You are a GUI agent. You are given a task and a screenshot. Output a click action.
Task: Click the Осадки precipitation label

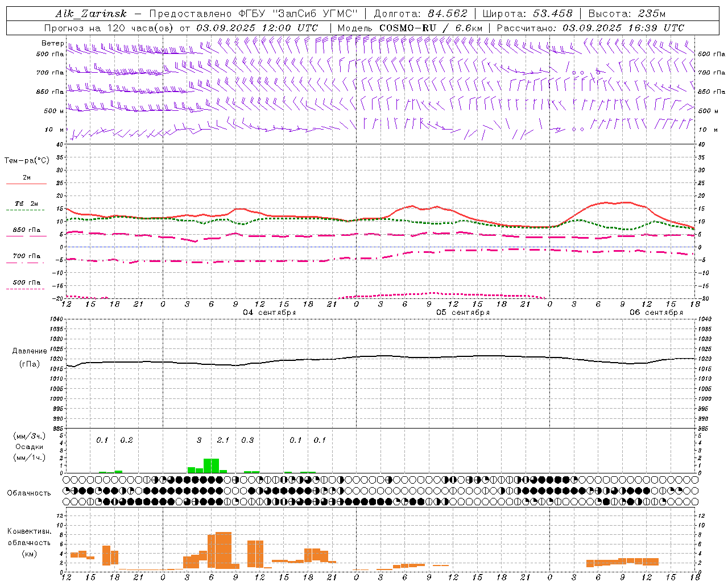tap(29, 447)
